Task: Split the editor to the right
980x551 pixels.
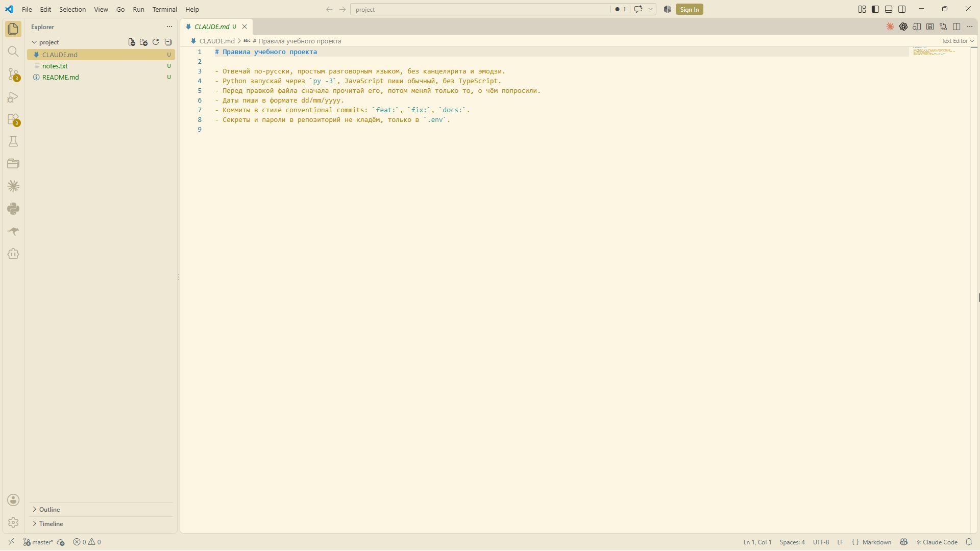Action: coord(957,27)
